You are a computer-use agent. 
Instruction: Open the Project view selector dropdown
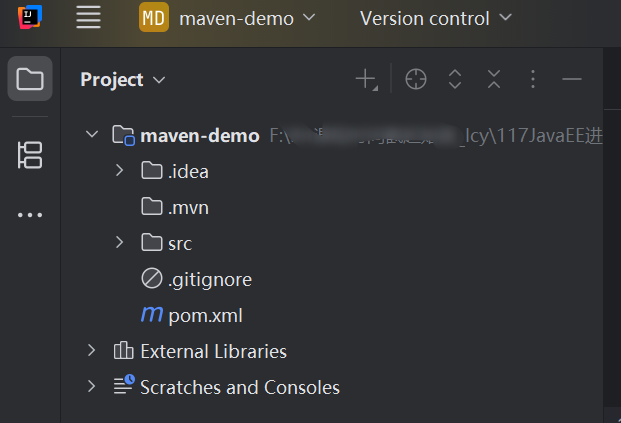(x=123, y=80)
